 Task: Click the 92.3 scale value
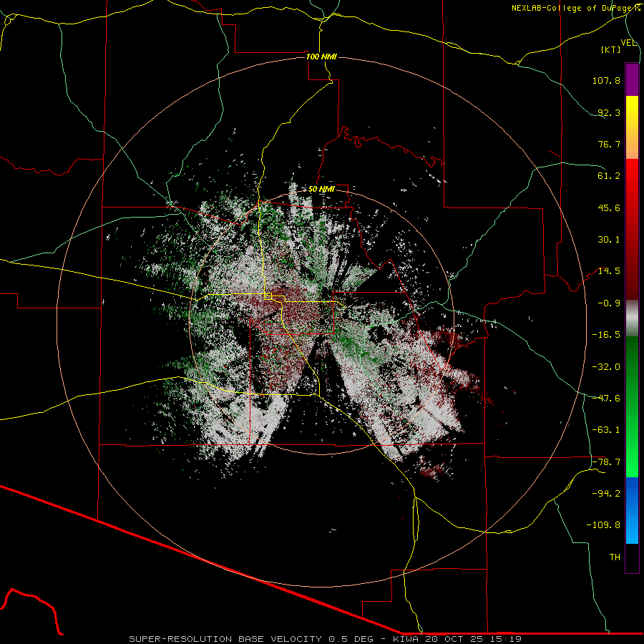point(609,112)
